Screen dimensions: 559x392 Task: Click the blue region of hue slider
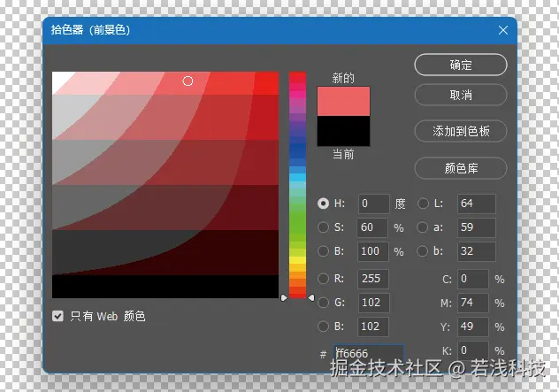(297, 151)
